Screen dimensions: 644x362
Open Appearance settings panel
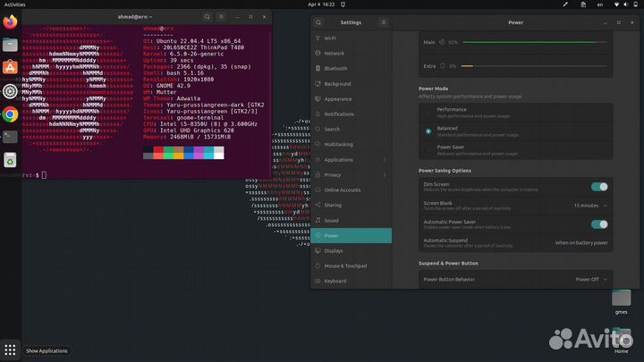[352, 99]
